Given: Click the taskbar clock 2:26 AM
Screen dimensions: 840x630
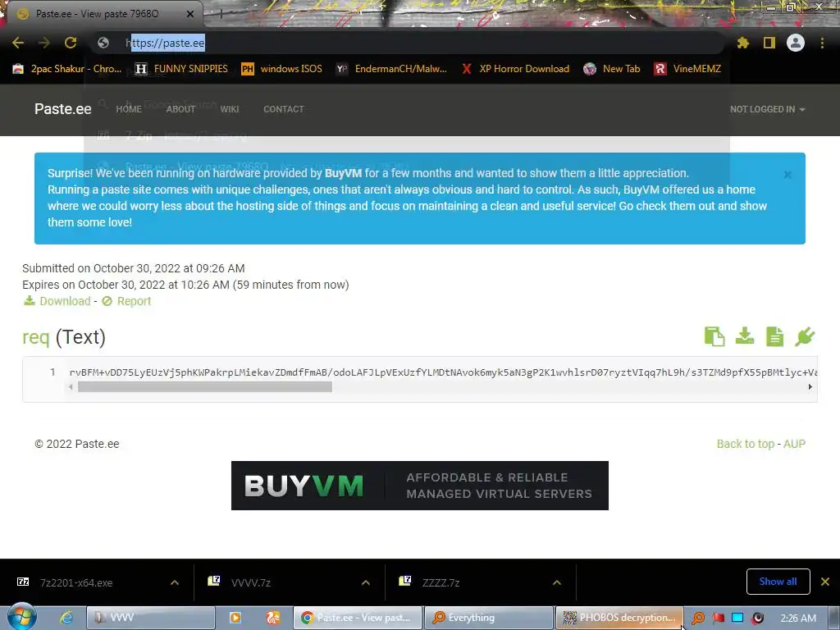Looking at the screenshot, I should tap(798, 618).
